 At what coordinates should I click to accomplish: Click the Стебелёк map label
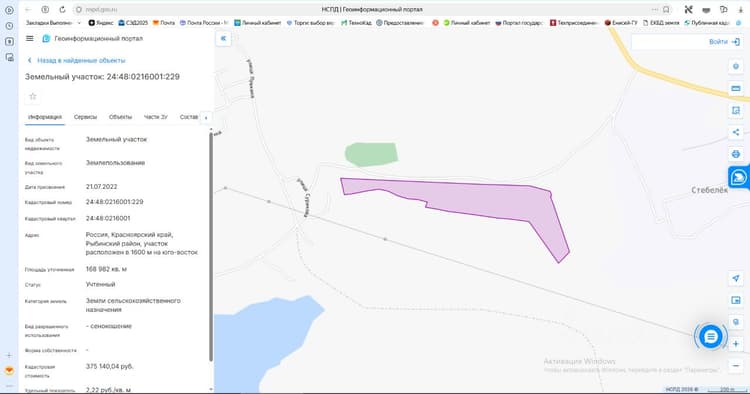click(x=709, y=190)
